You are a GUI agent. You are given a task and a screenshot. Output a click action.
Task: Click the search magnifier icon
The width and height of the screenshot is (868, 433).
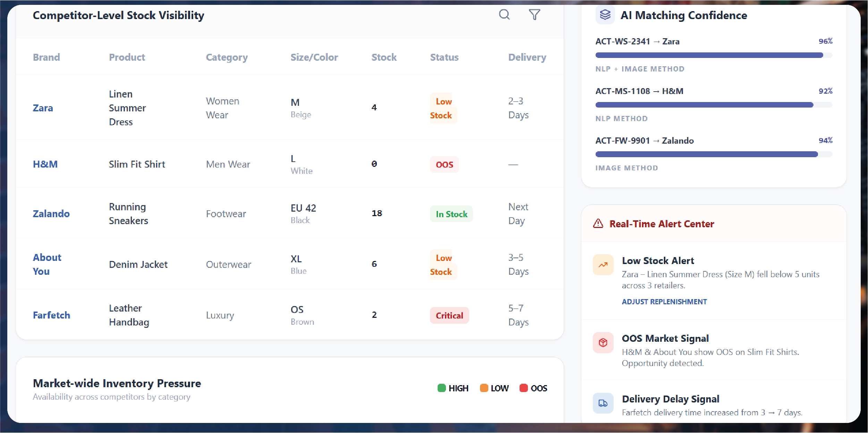click(x=504, y=15)
